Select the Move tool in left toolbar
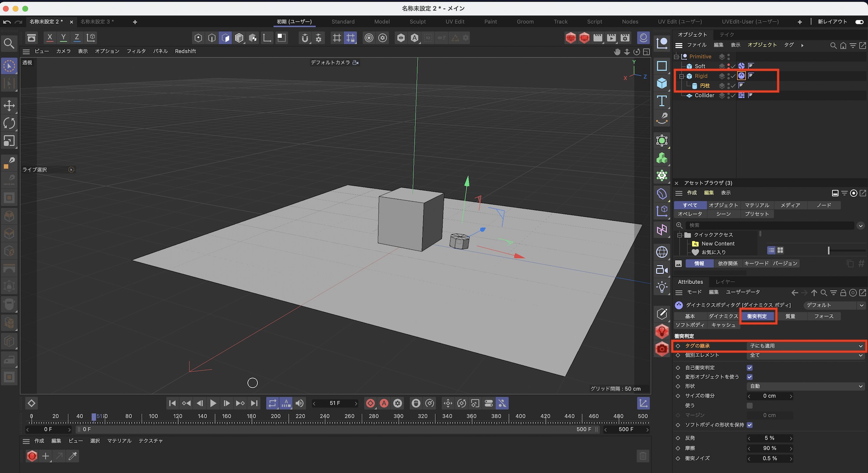Viewport: 868px width, 473px height. pos(9,105)
